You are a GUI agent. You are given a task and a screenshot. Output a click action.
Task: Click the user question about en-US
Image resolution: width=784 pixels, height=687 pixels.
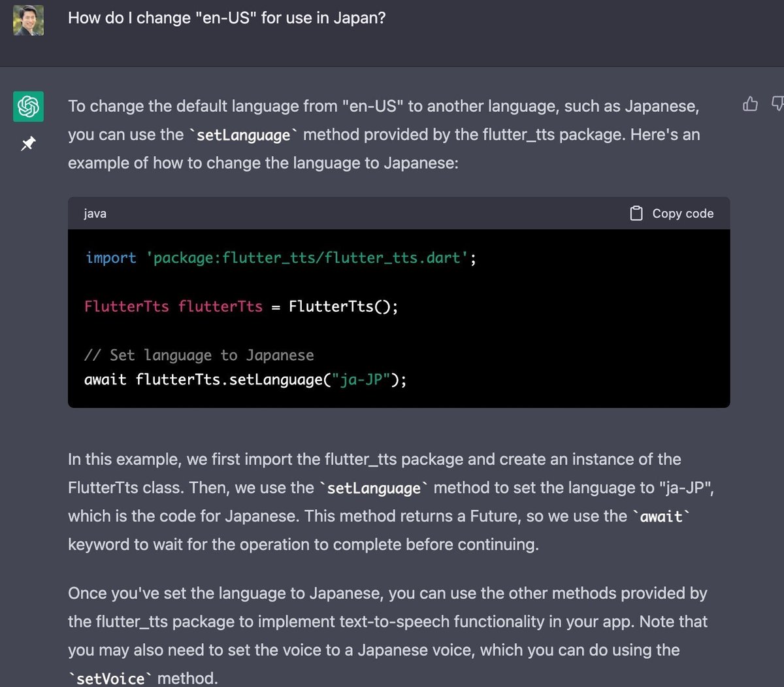coord(227,18)
